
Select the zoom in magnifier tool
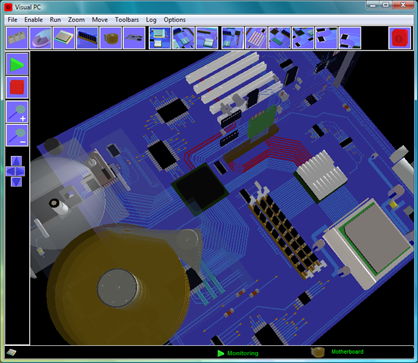click(17, 112)
